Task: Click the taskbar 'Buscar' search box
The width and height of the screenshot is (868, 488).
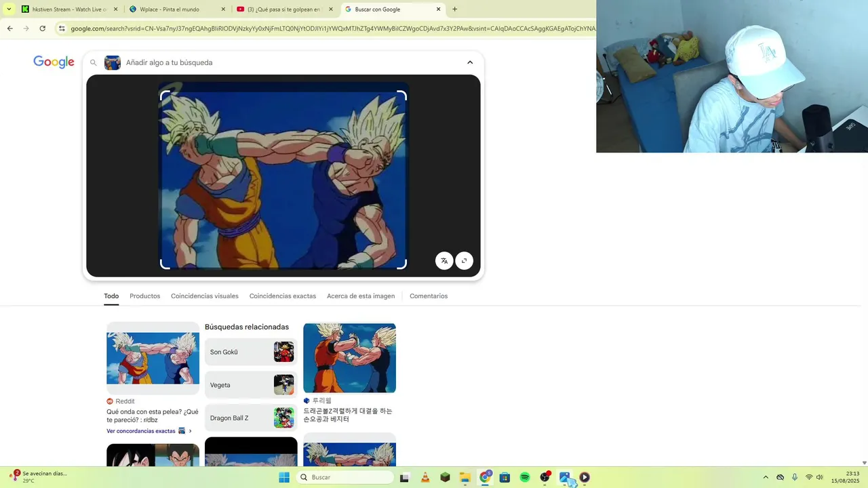Action: tap(346, 477)
